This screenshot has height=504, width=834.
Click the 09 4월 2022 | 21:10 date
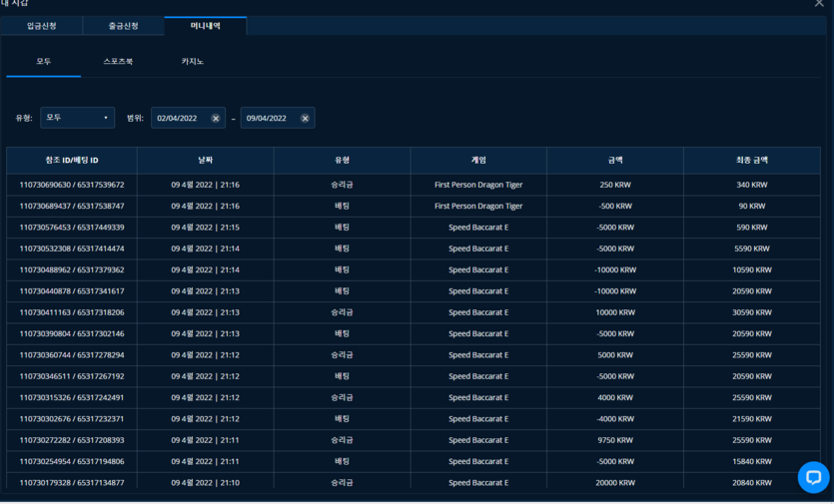pyautogui.click(x=206, y=483)
